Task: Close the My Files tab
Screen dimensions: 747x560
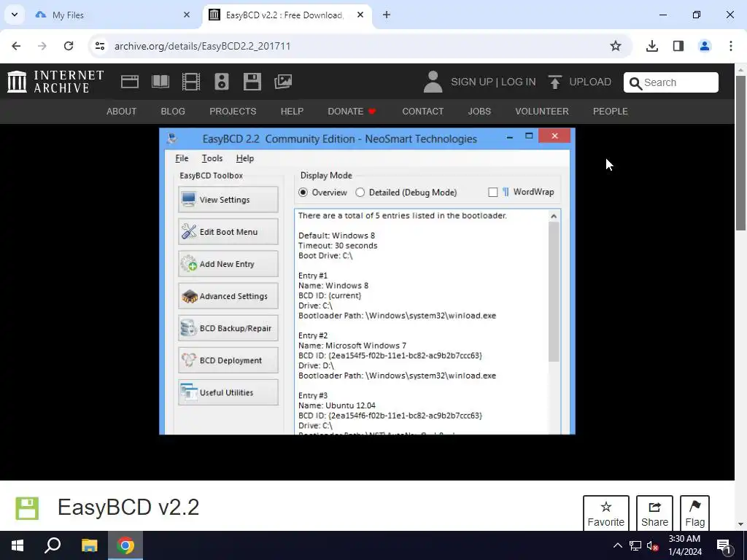Action: click(186, 15)
